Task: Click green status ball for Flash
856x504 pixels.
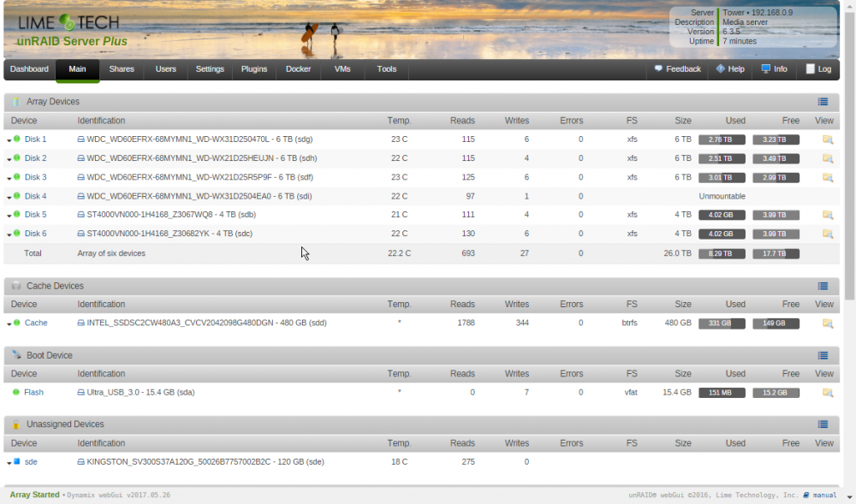Action: (x=15, y=392)
